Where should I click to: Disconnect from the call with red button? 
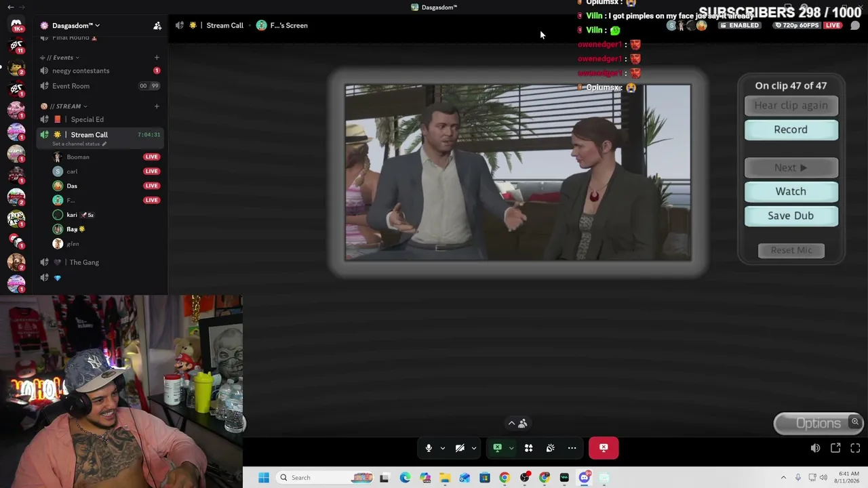pyautogui.click(x=604, y=448)
